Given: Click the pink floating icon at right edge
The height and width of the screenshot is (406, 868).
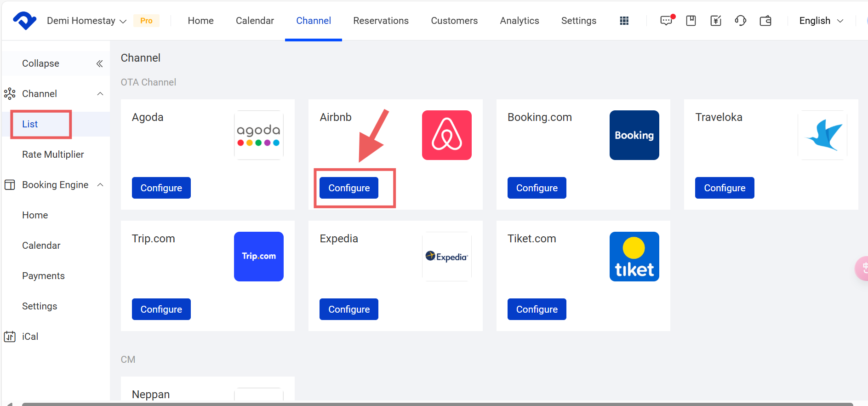Looking at the screenshot, I should (862, 268).
